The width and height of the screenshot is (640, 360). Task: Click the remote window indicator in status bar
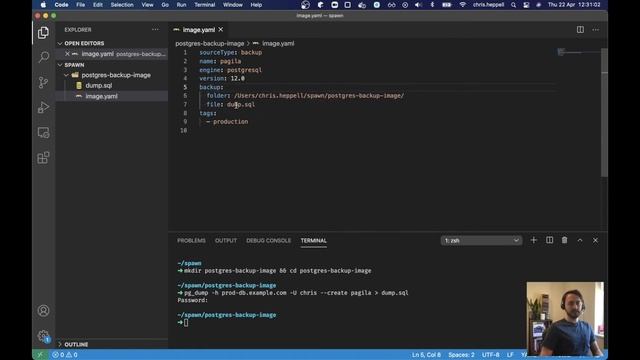point(40,355)
